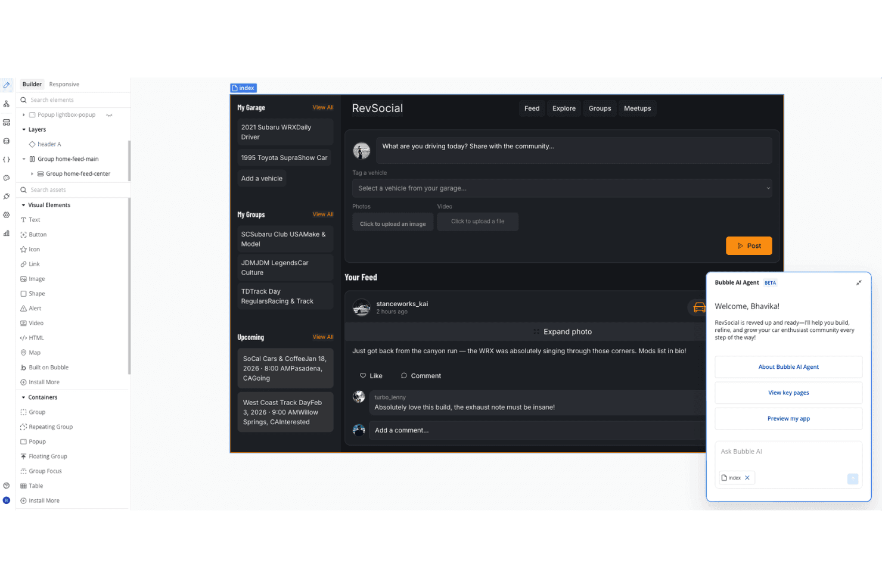Expand the Popup lightbox-popup tree item

pyautogui.click(x=24, y=115)
